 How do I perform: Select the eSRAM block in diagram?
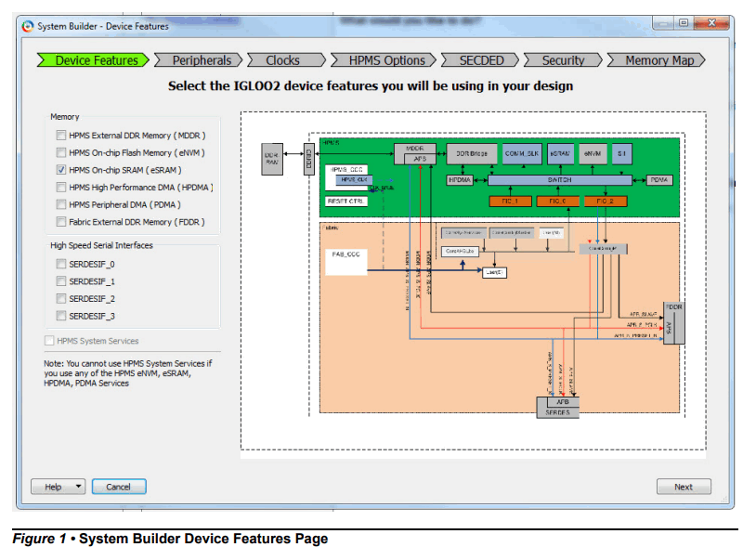pos(560,154)
